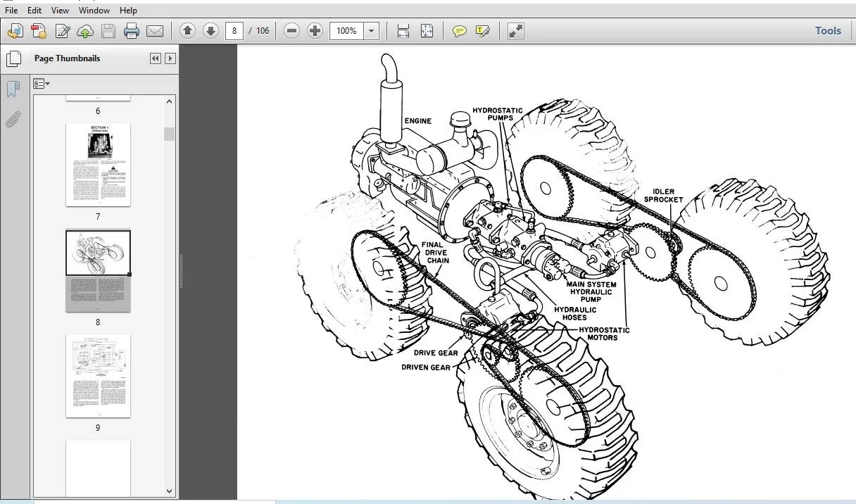Click the 'DRIVE GEAR' diagram label
856x504 pixels.
436,353
